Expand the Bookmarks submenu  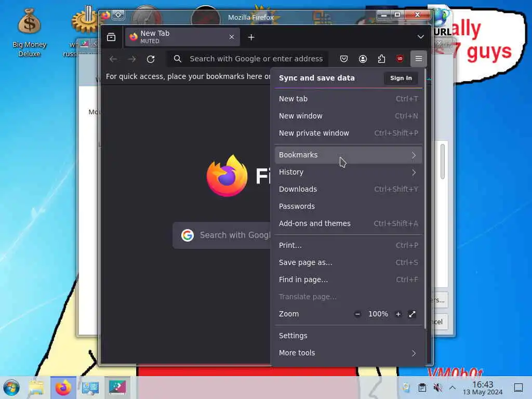[x=348, y=155]
